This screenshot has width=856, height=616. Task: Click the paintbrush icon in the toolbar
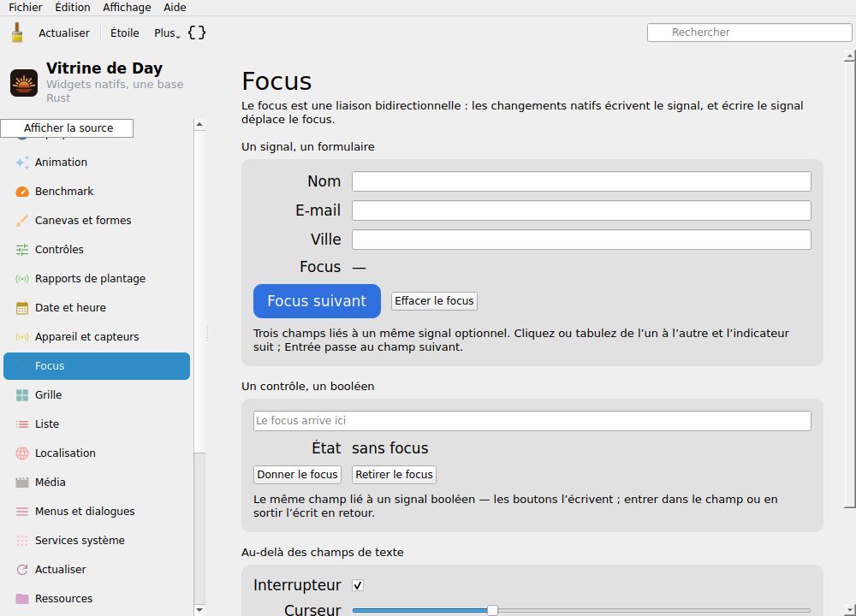coord(17,33)
